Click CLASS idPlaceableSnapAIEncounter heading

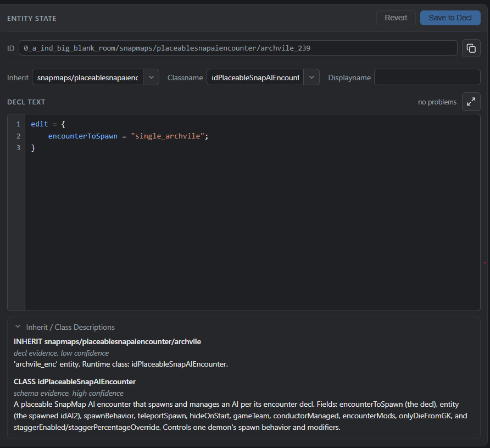pyautogui.click(x=75, y=381)
